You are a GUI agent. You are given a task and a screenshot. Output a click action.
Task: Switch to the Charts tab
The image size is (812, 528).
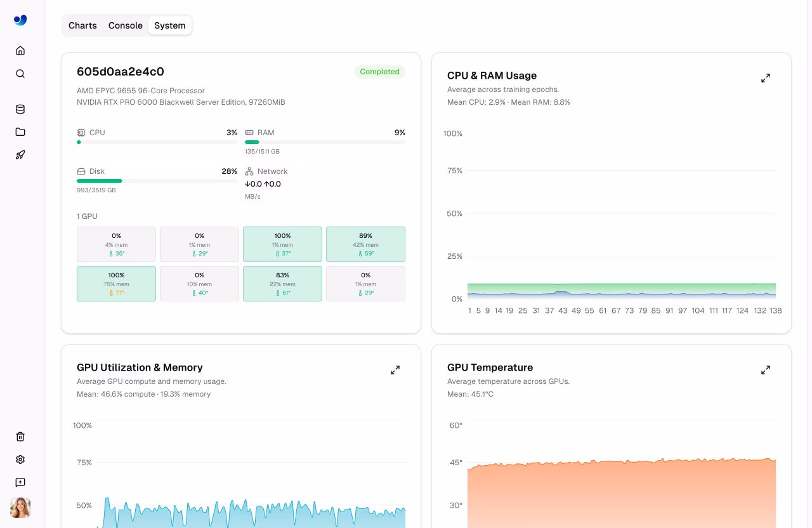click(x=82, y=25)
